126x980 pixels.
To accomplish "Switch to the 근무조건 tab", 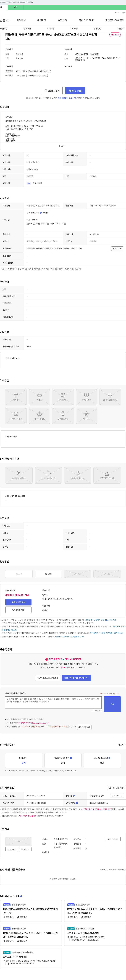I will (x=27, y=29).
